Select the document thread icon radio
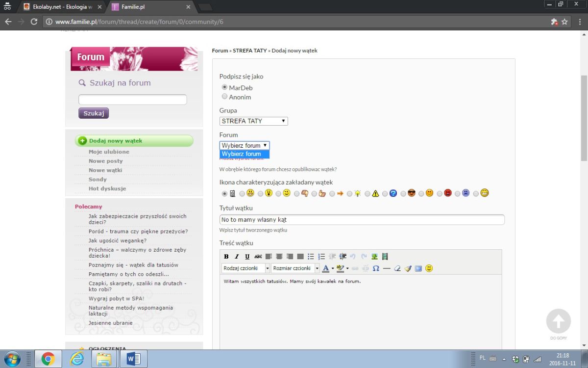 point(225,193)
